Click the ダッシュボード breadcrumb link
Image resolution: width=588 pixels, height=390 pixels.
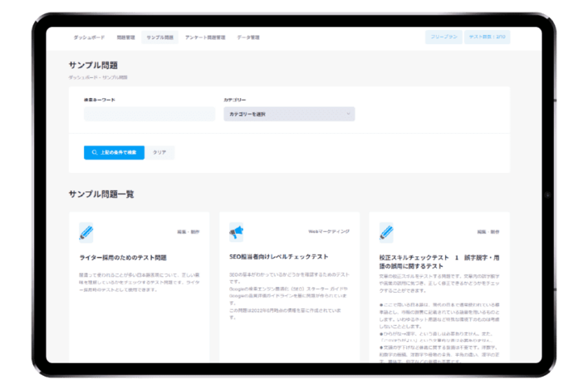[x=82, y=77]
